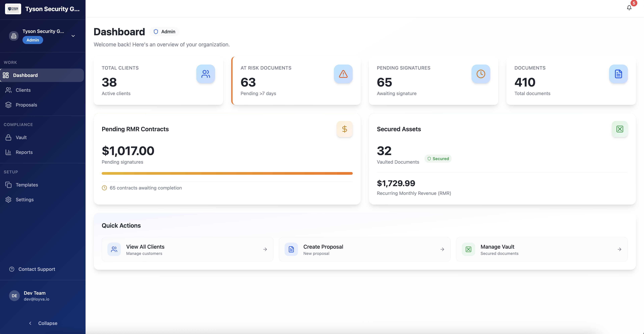Screen dimensions: 644x334
Task: Open the Proposals page
Action: 26,105
